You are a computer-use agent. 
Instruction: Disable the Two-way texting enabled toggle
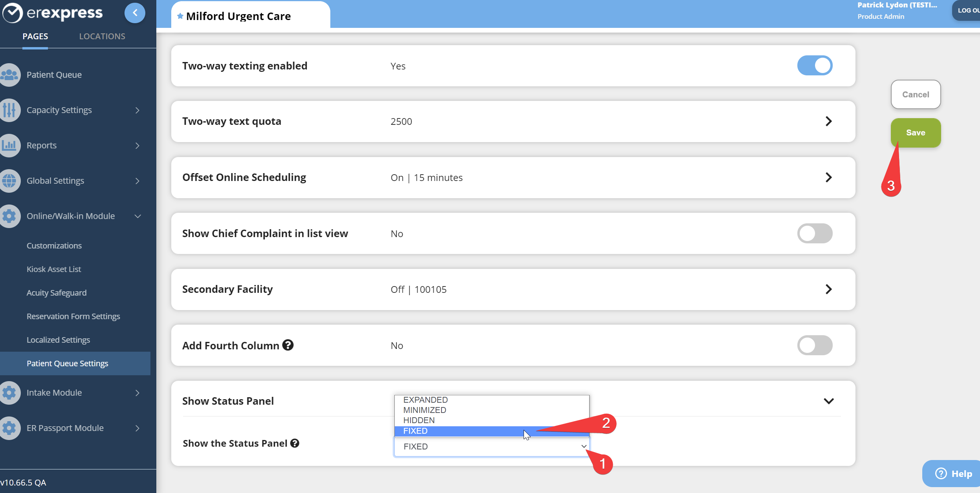tap(815, 66)
